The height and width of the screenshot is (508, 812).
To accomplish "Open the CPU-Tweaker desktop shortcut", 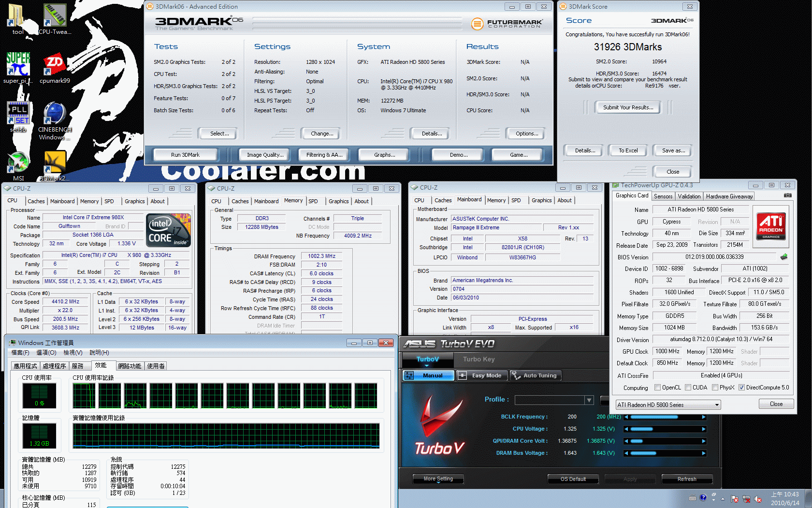I will 55,19.
